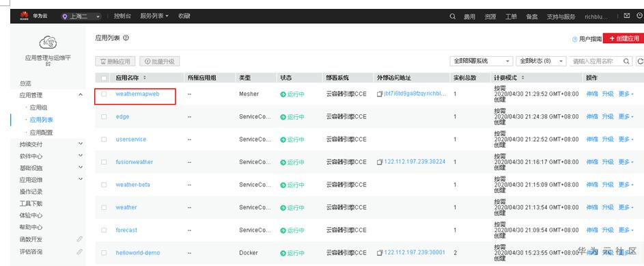This screenshot has width=644, height=266.
Task: Click the red 创建应用 button
Action: (x=624, y=39)
